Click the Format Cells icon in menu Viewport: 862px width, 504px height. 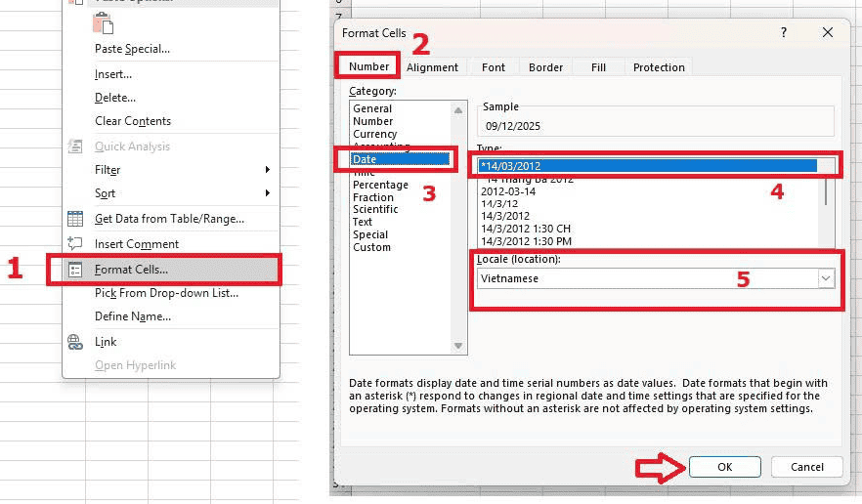[74, 270]
